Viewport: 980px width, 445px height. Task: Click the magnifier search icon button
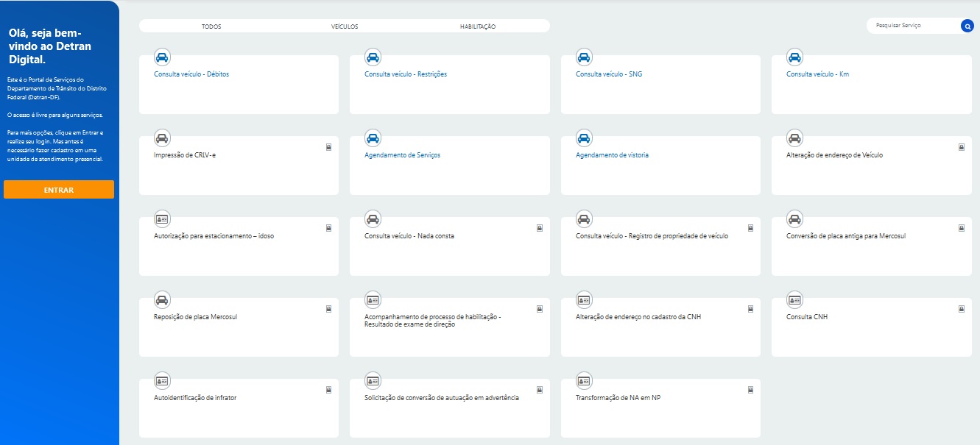tap(967, 26)
